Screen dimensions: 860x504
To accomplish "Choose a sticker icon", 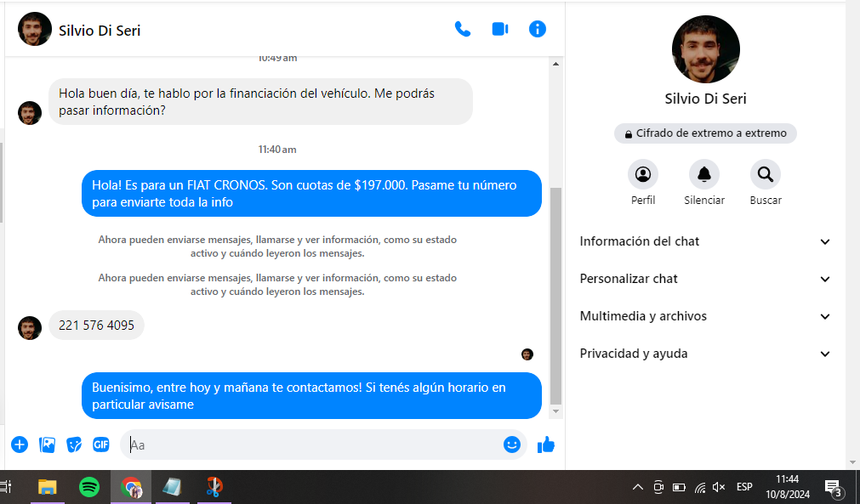I will (74, 445).
